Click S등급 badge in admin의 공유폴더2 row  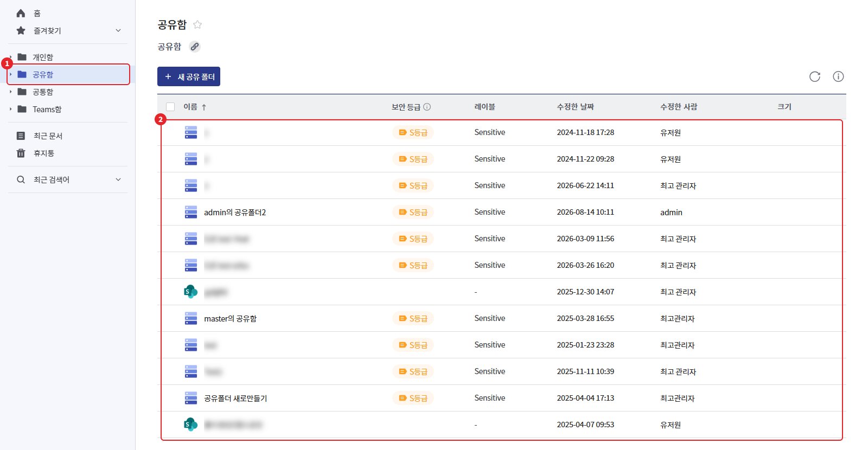coord(413,212)
